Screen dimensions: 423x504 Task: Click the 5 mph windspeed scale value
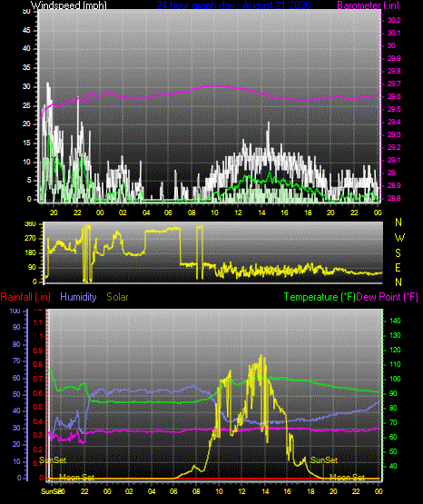tap(29, 181)
